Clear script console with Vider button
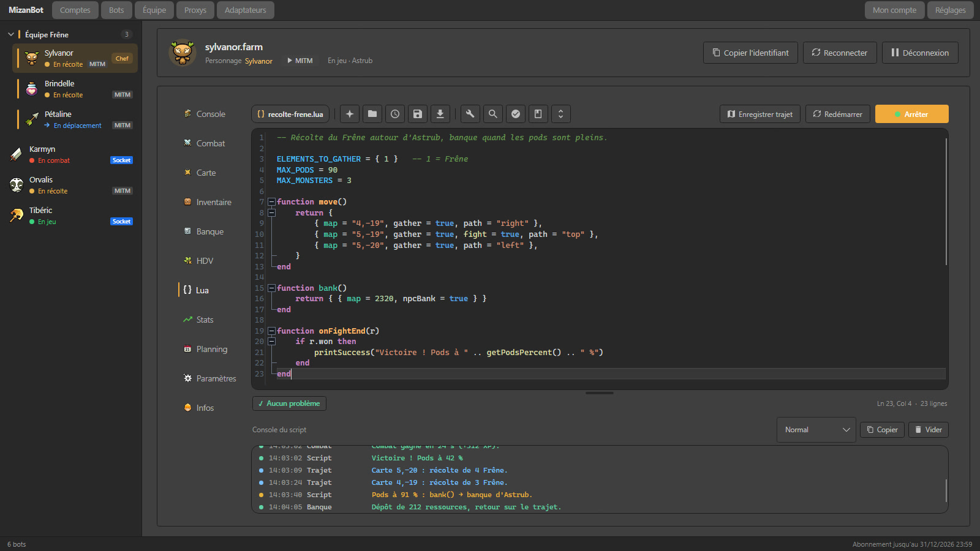Screen dimensions: 980x551 point(929,430)
